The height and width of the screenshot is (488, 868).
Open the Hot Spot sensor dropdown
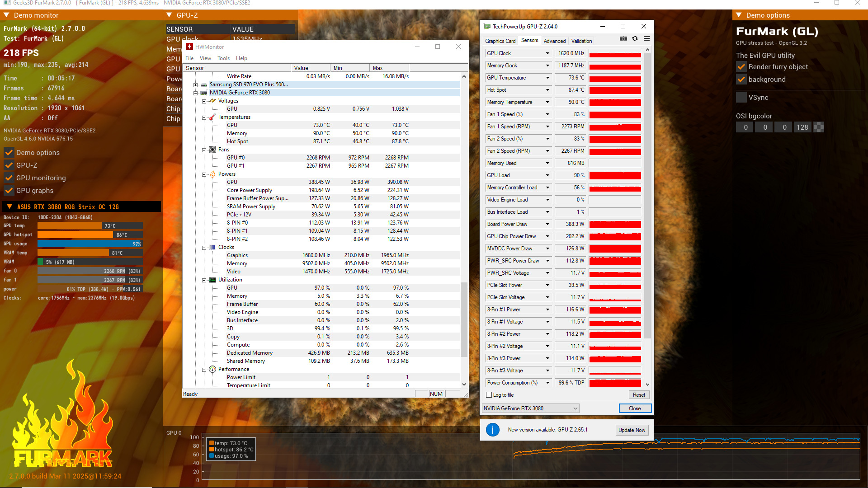pyautogui.click(x=547, y=90)
